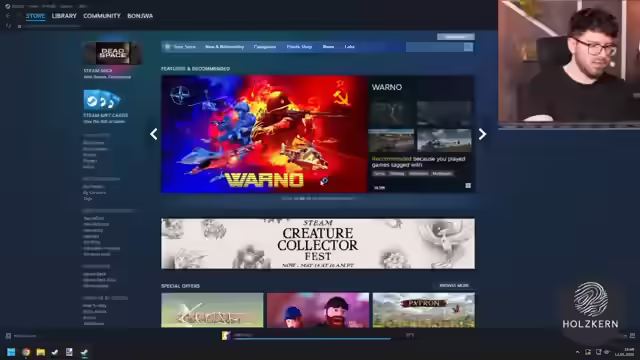Preview the bottom-right WARNO helicopter screenshot
This screenshot has height=360, width=640.
click(x=444, y=141)
